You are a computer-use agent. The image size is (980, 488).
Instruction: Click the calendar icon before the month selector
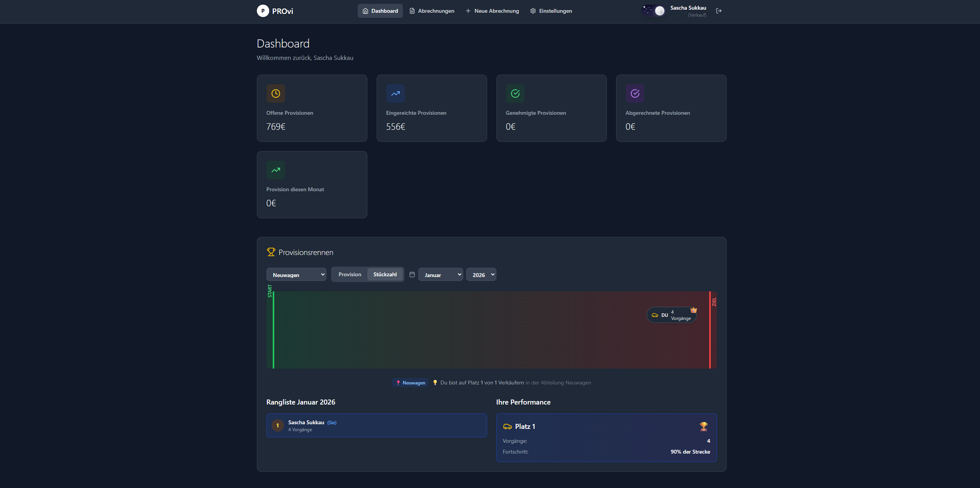[412, 274]
